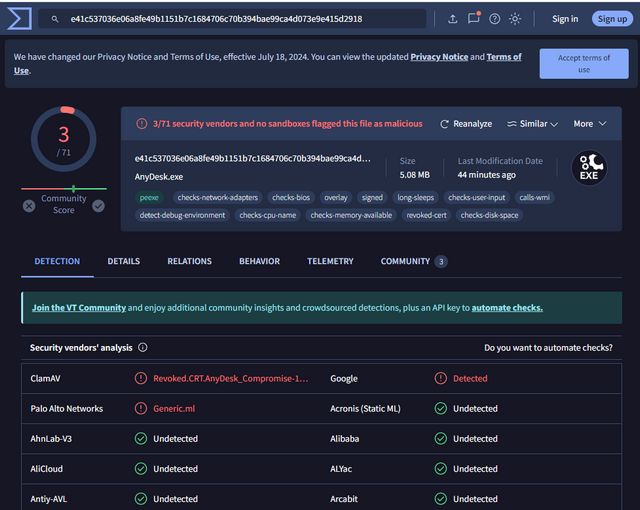
Task: Select the long-sleeps tag
Action: tap(416, 197)
